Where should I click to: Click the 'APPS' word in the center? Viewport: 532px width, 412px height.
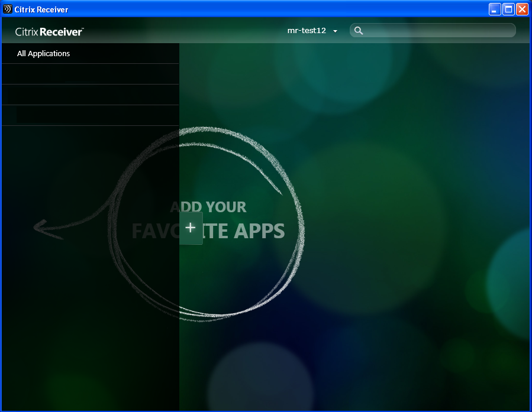click(259, 231)
